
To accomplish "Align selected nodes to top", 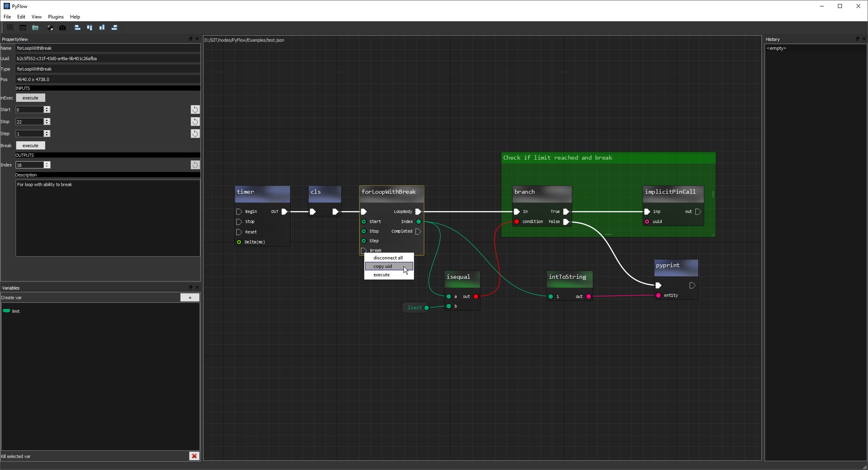I will click(90, 28).
